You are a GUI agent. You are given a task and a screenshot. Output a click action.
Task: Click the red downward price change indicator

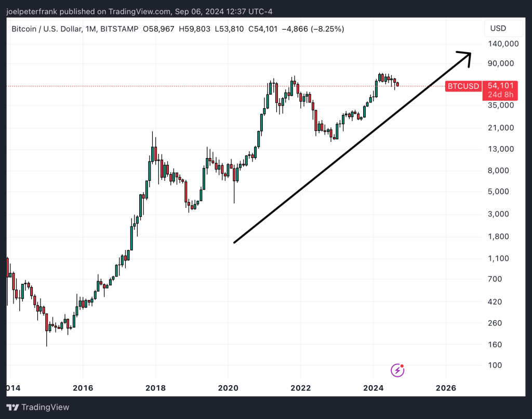tap(312, 29)
